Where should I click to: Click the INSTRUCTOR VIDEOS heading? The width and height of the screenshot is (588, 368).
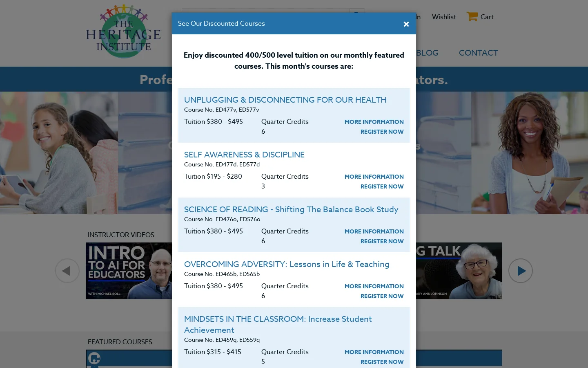point(121,235)
